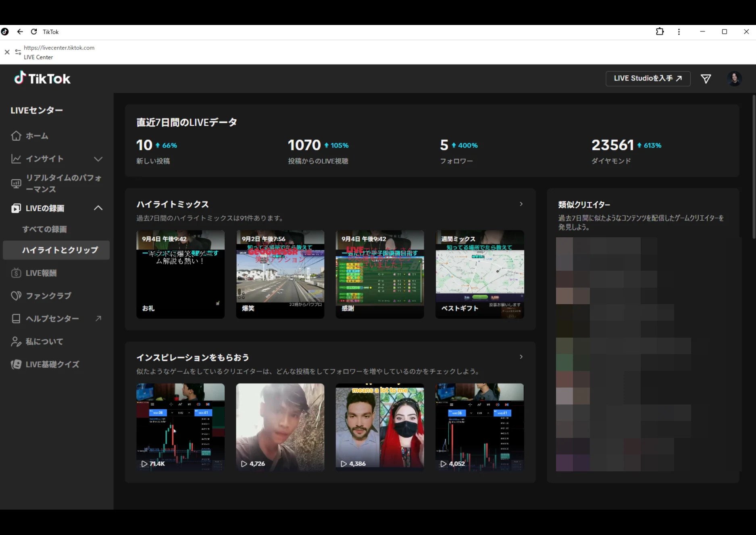Click the 5 フォロワー stat
The image size is (756, 535).
(x=458, y=151)
